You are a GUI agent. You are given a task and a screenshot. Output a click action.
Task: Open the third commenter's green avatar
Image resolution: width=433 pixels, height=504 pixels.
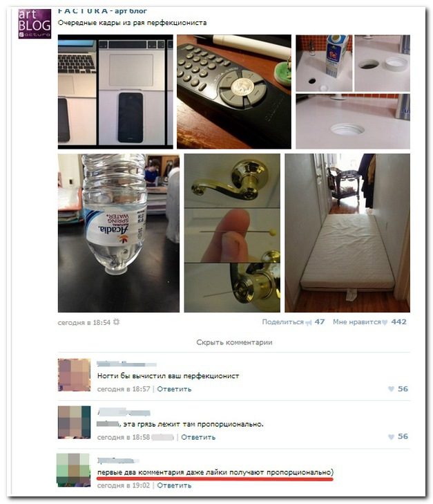(x=73, y=469)
